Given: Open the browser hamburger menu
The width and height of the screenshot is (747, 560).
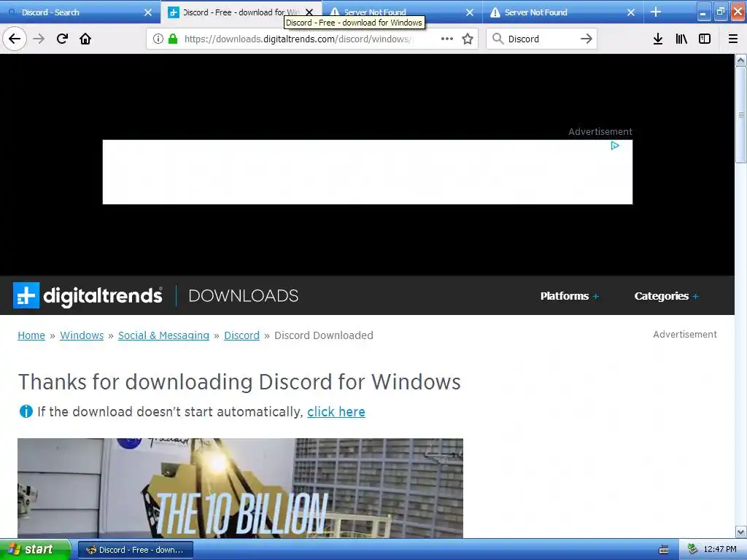Looking at the screenshot, I should [x=733, y=39].
